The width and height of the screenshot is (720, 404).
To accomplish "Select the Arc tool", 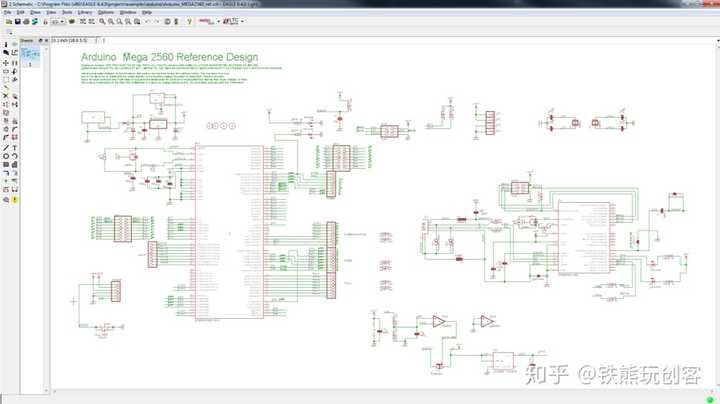I will (x=15, y=156).
